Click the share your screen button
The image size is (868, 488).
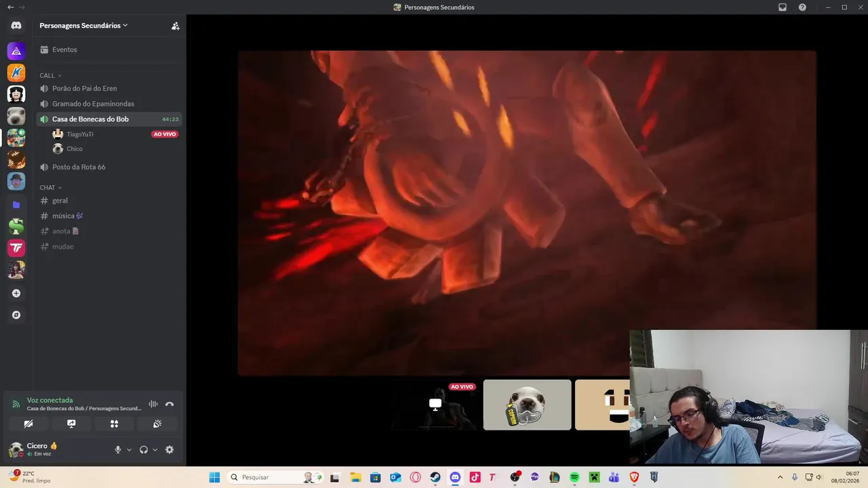[71, 424]
